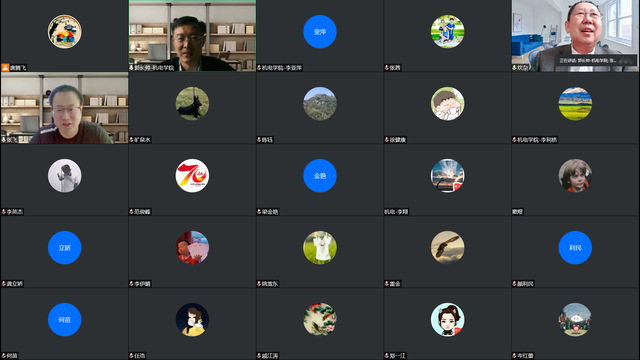Select highlighted video tile with green border

(x=192, y=36)
